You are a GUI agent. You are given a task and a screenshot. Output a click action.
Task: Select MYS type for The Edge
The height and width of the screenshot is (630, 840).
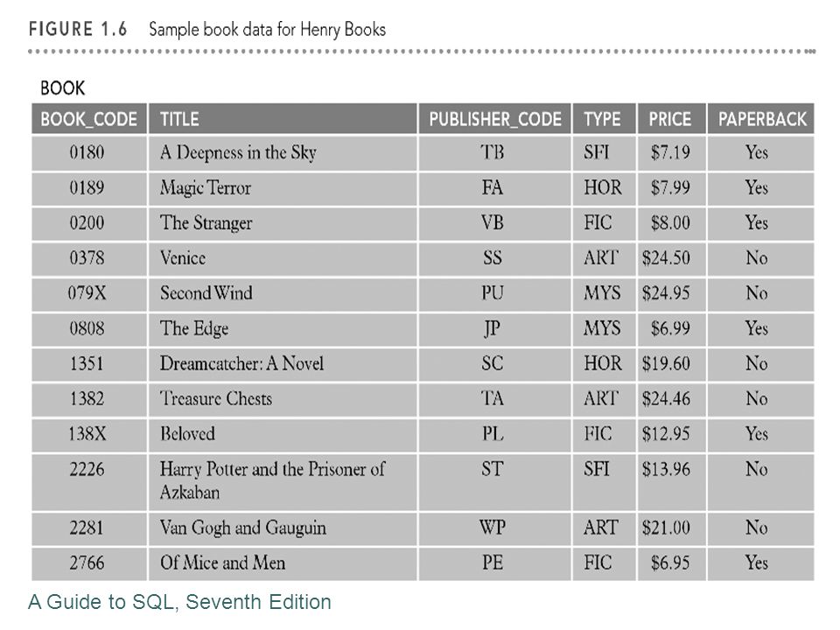pyautogui.click(x=602, y=328)
